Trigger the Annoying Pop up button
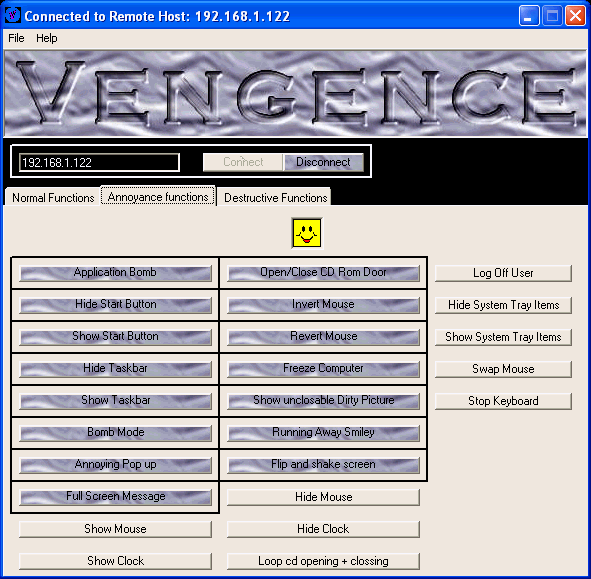Image resolution: width=591 pixels, height=579 pixels. pos(115,465)
